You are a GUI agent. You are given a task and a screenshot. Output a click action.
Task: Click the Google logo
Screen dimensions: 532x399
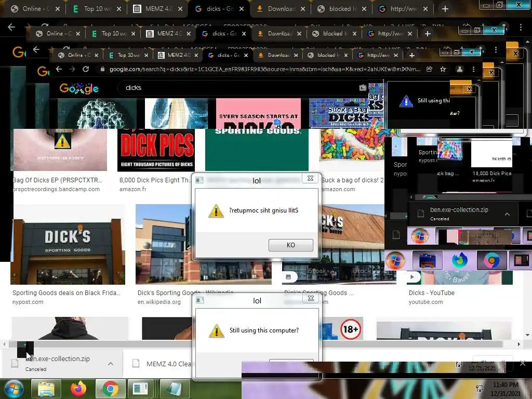79,88
